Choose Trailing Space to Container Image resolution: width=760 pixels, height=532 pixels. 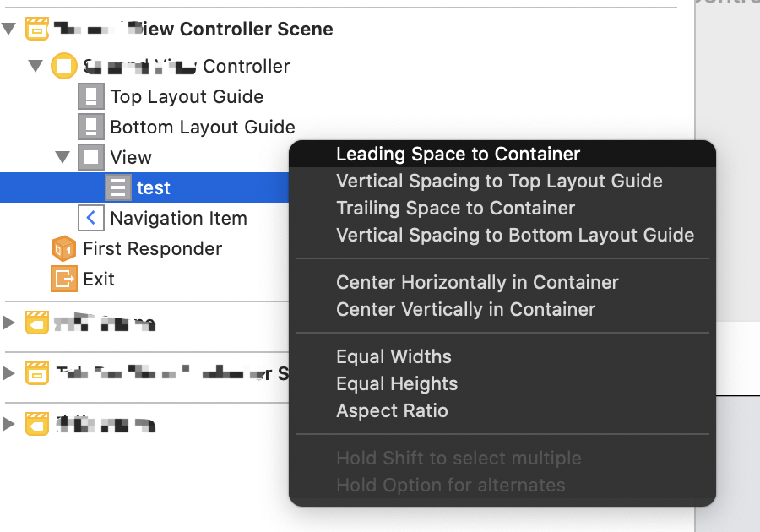pos(455,209)
